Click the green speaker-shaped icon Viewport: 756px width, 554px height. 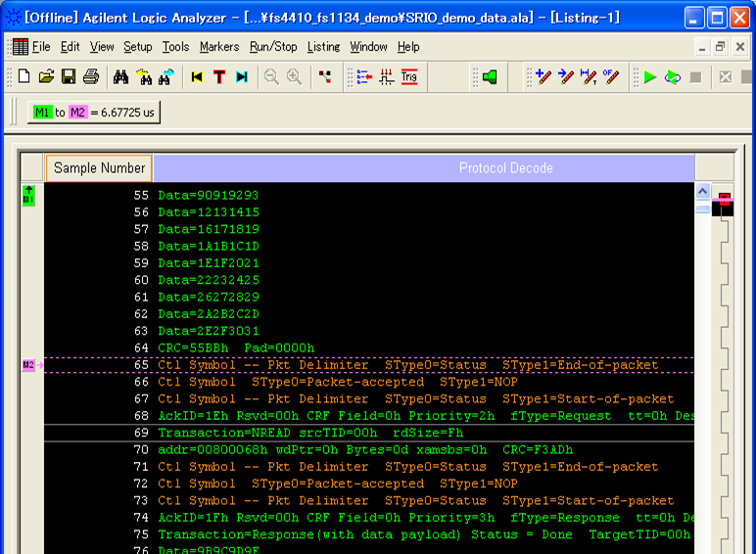click(490, 77)
